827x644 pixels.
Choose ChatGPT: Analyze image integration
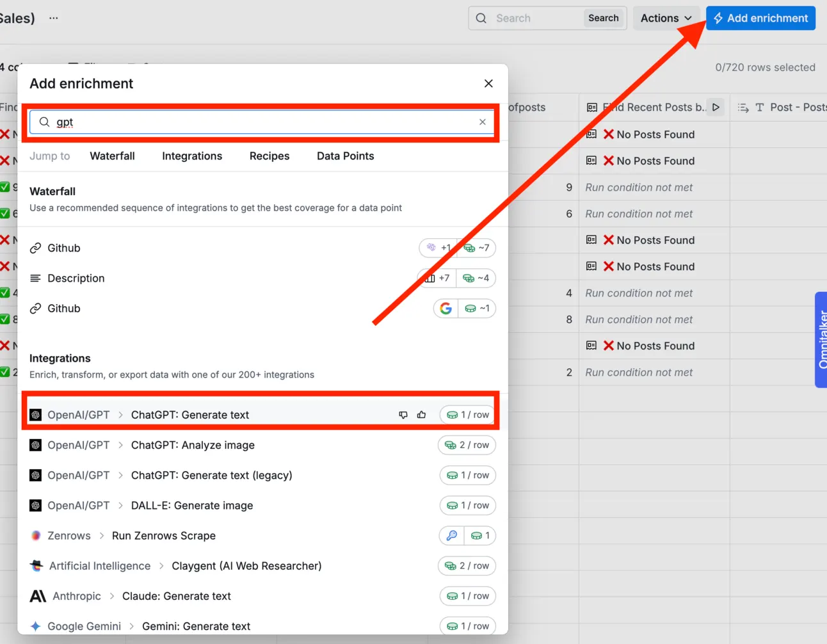(x=262, y=445)
